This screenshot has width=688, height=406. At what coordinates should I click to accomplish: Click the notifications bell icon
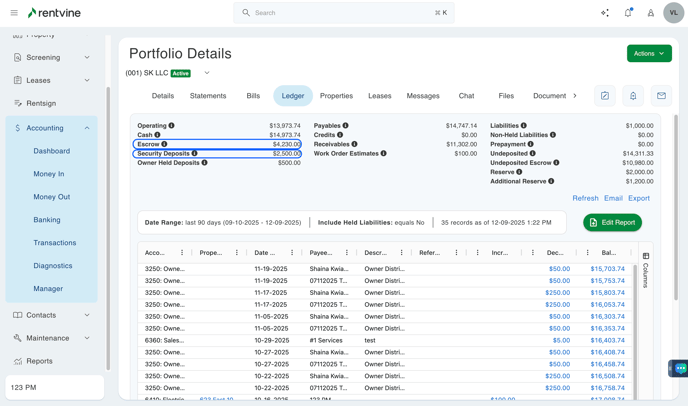(628, 13)
